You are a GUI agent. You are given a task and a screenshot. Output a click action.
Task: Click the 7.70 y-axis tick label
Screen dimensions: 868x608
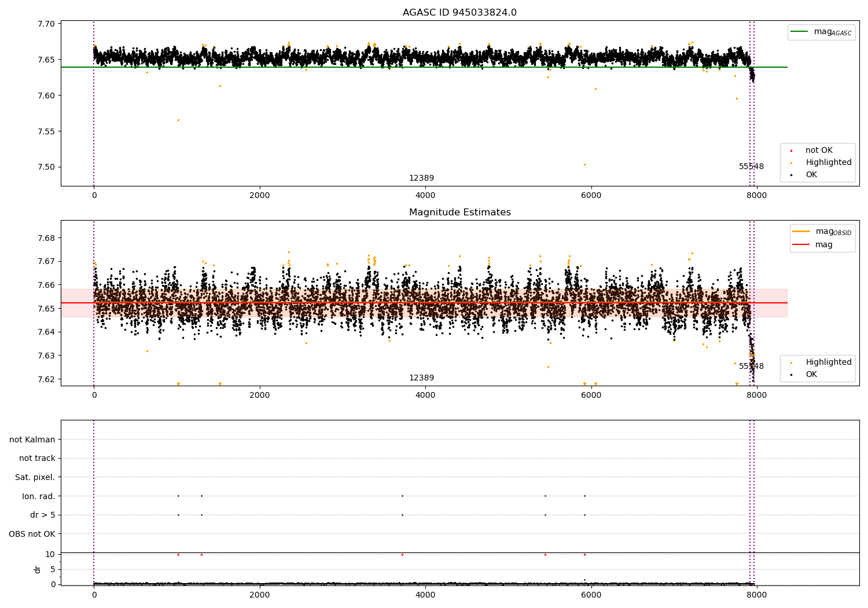46,24
